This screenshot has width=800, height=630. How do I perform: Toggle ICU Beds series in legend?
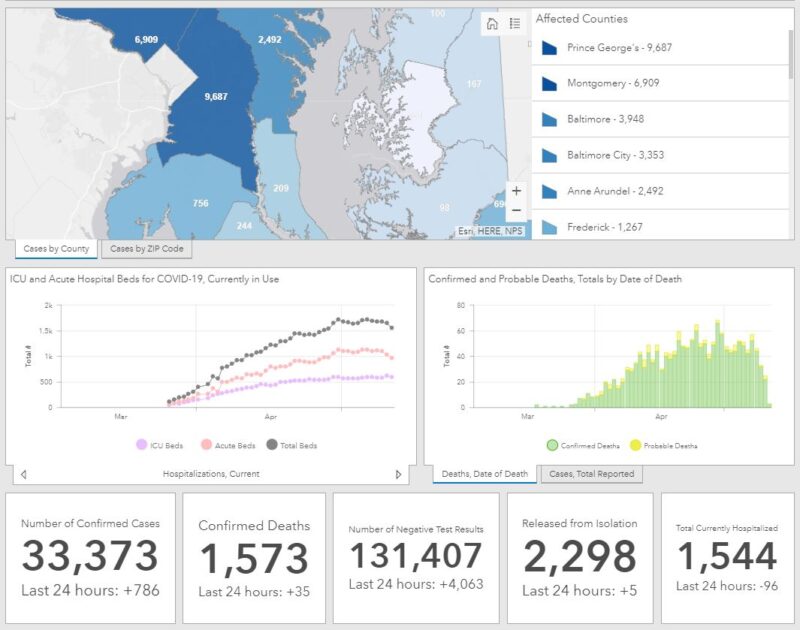click(x=140, y=445)
